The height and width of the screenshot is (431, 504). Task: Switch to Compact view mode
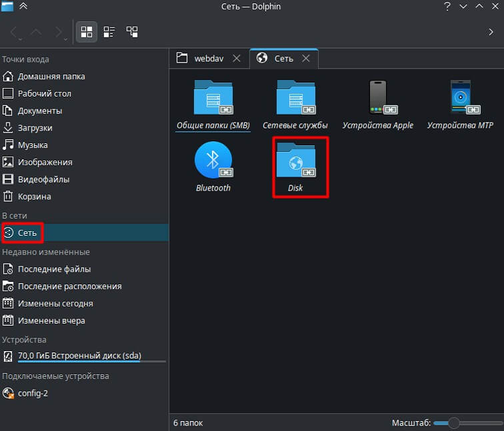pos(109,32)
